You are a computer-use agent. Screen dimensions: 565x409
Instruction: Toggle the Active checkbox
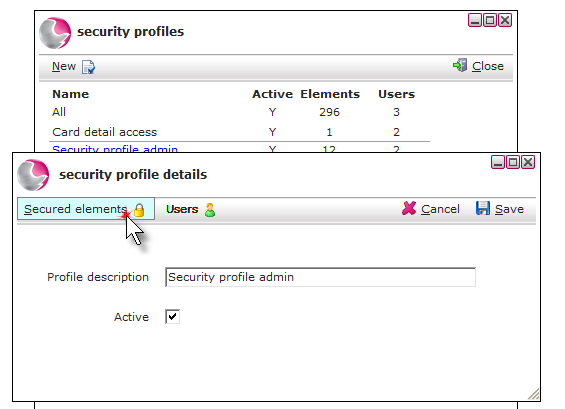pos(173,317)
